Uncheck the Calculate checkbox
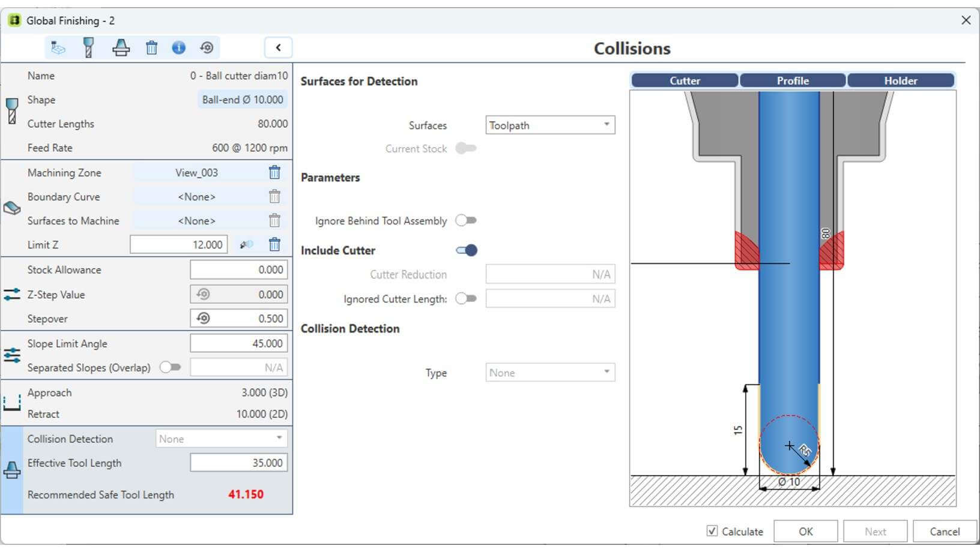The height and width of the screenshot is (552, 980). (x=712, y=531)
